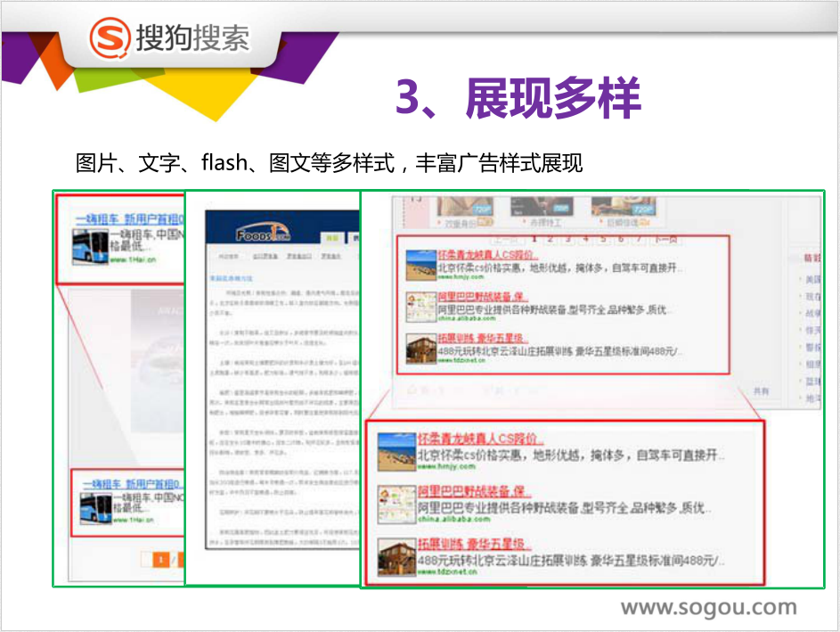Viewport: 840px width, 632px height.
Task: Click small house thumbnail beside 拓展训练 ad
Action: [x=420, y=349]
